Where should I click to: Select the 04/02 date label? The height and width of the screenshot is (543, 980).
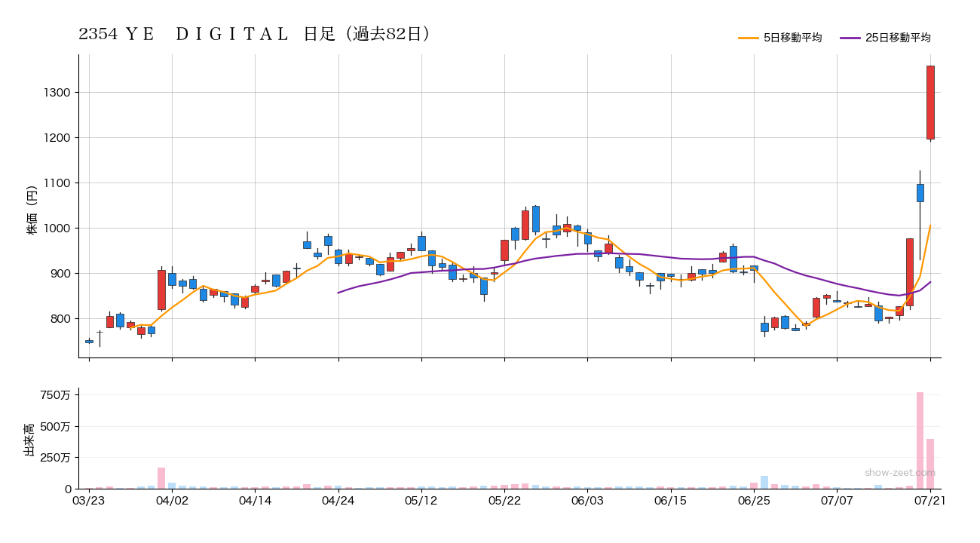172,501
